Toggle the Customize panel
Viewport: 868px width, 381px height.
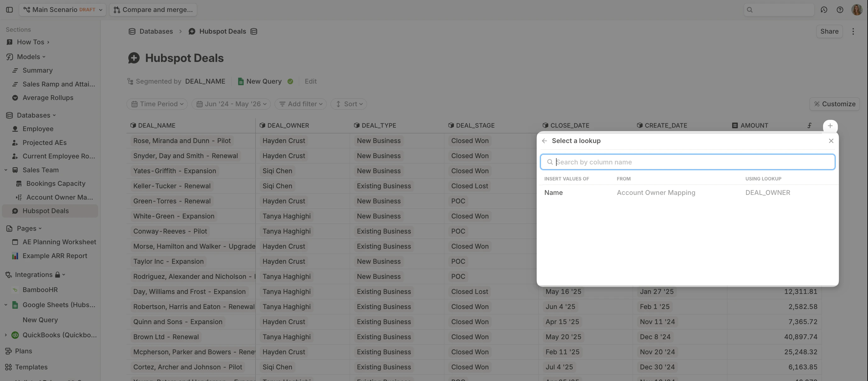[x=835, y=104]
